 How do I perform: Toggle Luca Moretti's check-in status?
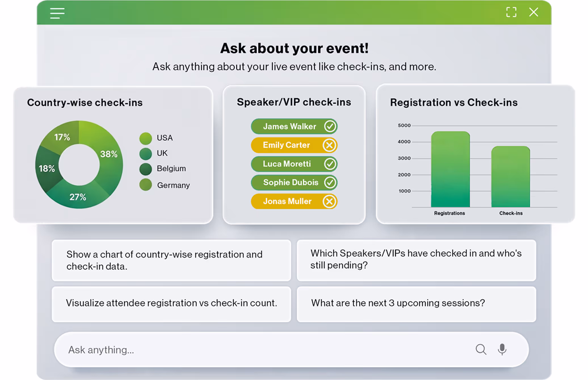point(329,164)
